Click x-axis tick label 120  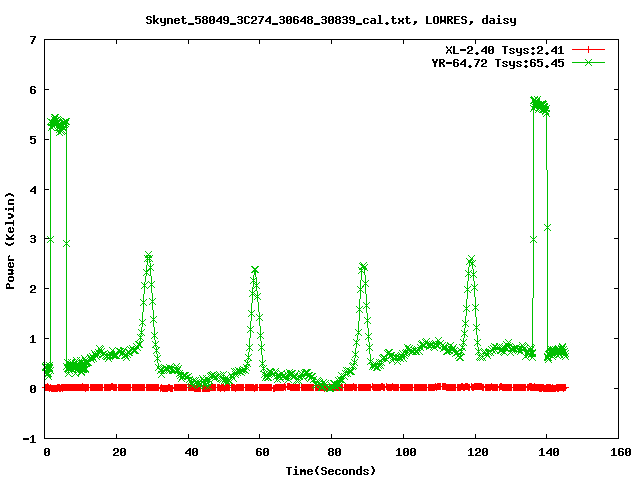point(478,452)
